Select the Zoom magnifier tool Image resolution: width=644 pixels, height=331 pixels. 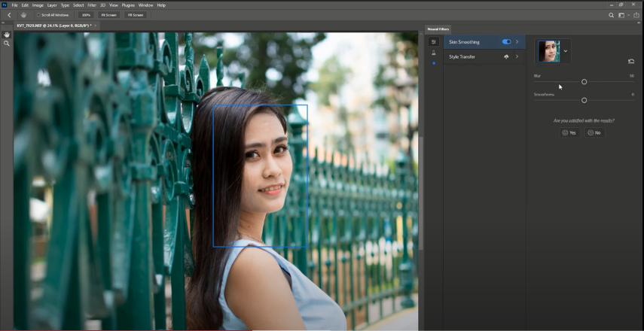[7, 44]
